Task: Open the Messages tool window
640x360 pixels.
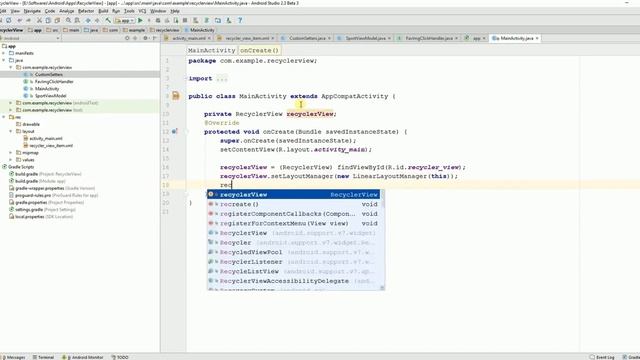Action: (13, 357)
